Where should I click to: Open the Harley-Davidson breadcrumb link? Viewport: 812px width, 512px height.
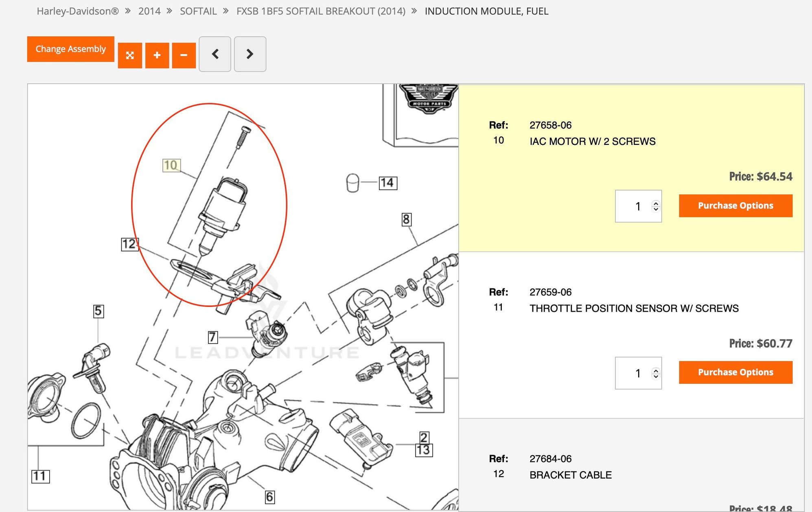pos(78,11)
